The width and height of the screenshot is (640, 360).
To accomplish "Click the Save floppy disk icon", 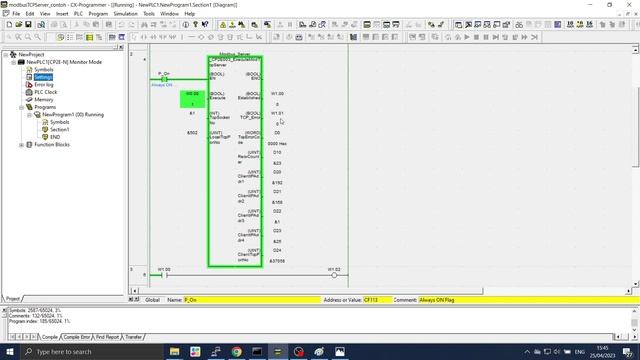I will (x=28, y=24).
